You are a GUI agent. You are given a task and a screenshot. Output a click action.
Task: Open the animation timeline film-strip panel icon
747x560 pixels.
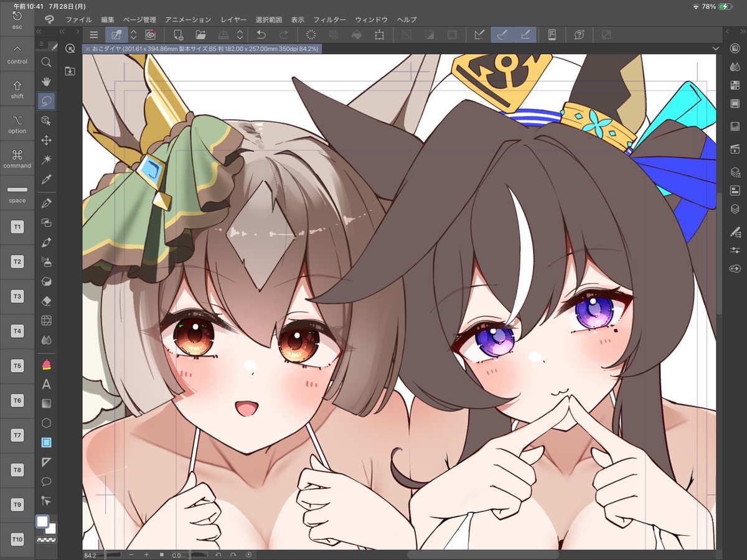[735, 104]
